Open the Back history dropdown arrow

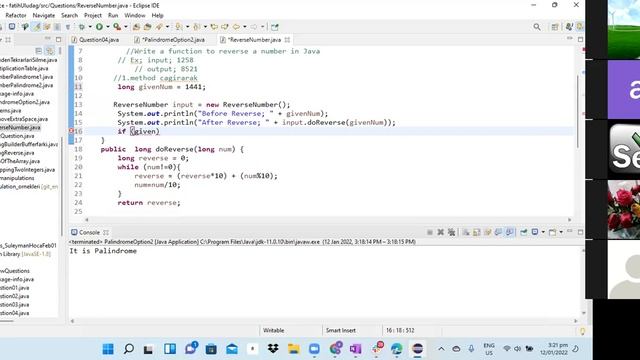[244, 27]
